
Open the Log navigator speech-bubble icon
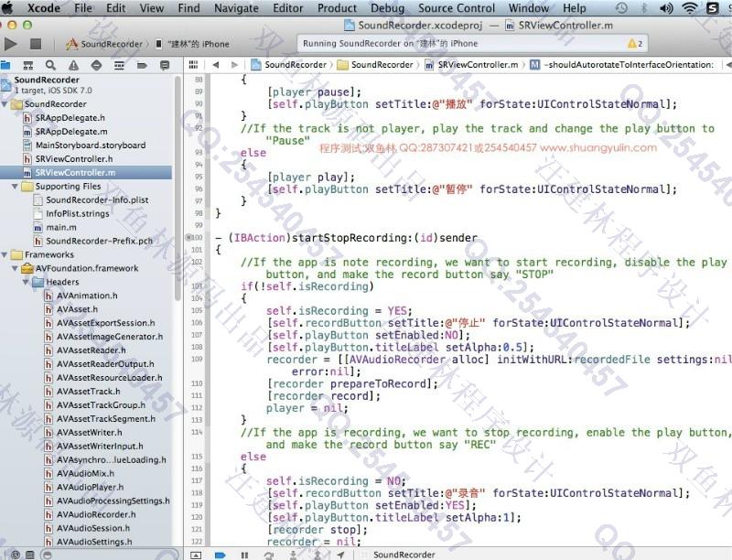[165, 65]
